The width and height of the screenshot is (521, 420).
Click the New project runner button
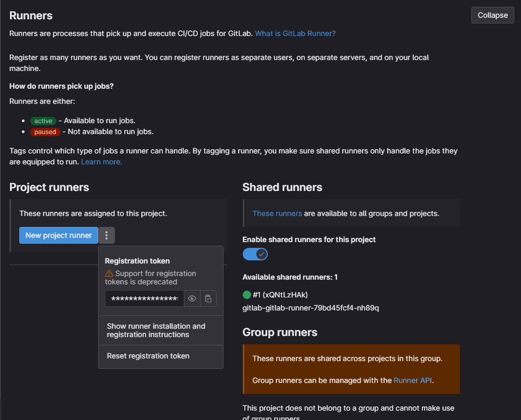(x=58, y=235)
